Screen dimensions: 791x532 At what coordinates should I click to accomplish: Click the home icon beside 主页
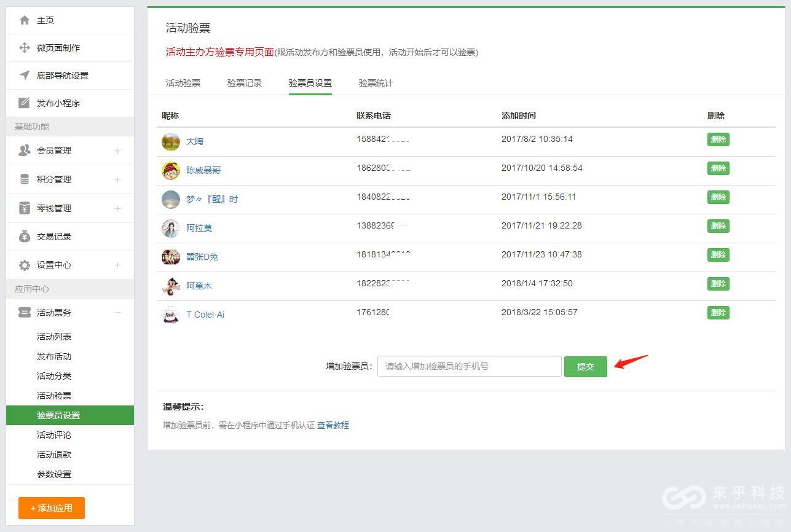pyautogui.click(x=25, y=20)
